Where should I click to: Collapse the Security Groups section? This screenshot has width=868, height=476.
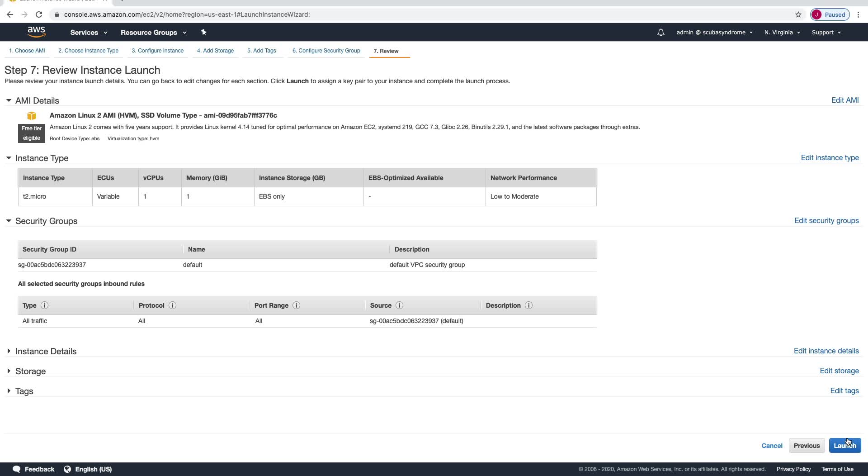9,221
